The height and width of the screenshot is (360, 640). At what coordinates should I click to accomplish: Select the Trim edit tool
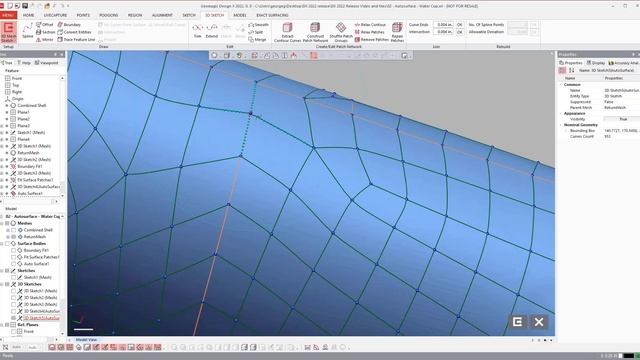coord(198,31)
